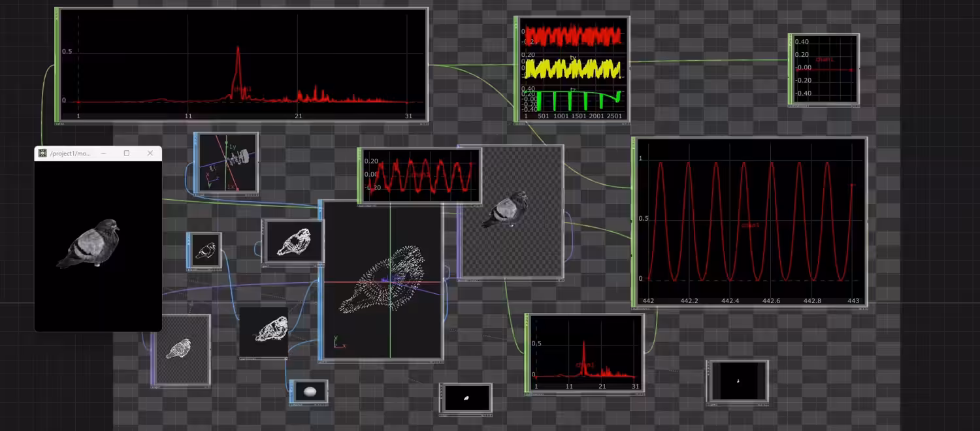Close the /project1/mo... floating viewer window
Image resolution: width=980 pixels, height=431 pixels.
(150, 153)
